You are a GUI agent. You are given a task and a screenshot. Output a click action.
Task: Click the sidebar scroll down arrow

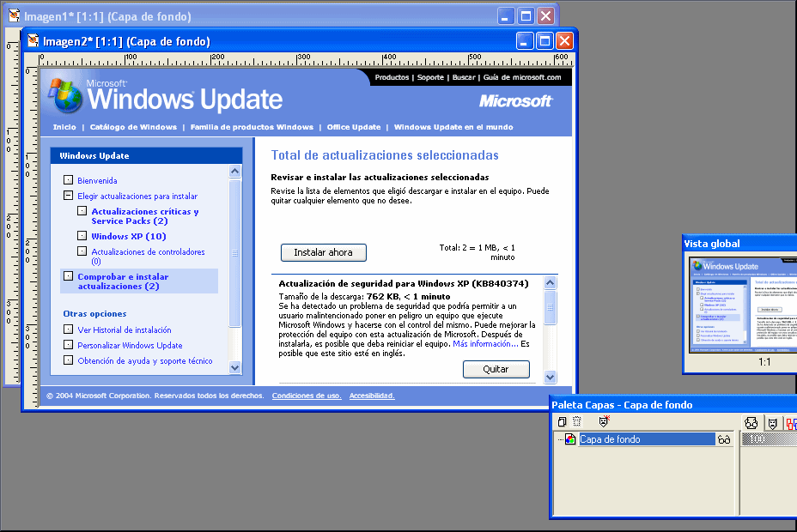tap(235, 366)
